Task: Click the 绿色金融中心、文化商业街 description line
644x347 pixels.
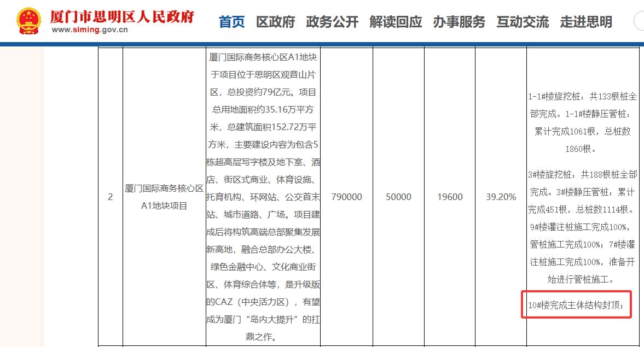Action: pyautogui.click(x=263, y=267)
